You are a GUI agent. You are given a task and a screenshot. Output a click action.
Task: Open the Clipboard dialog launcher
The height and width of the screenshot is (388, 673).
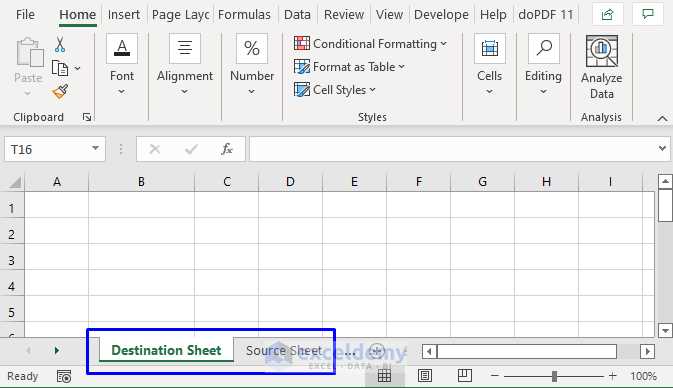tap(87, 117)
